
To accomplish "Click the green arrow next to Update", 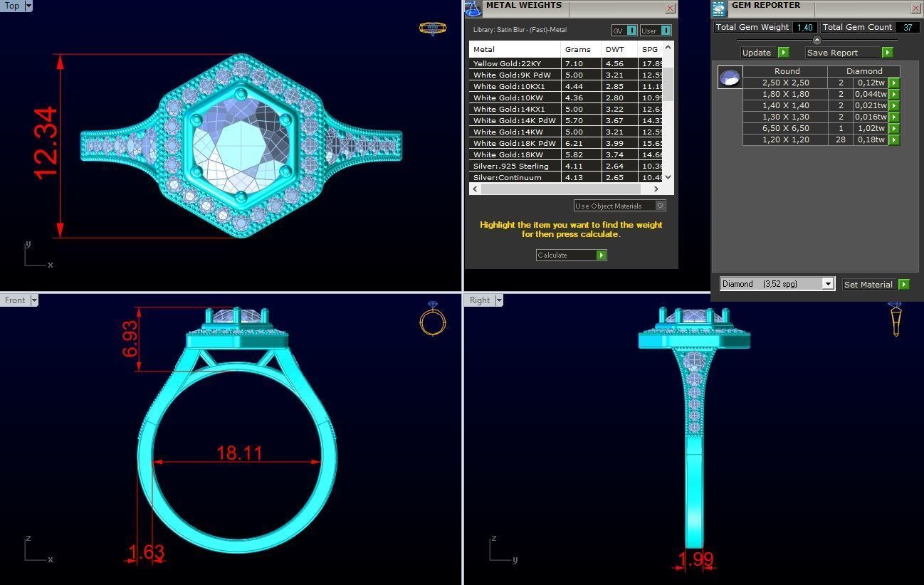I will pyautogui.click(x=783, y=53).
